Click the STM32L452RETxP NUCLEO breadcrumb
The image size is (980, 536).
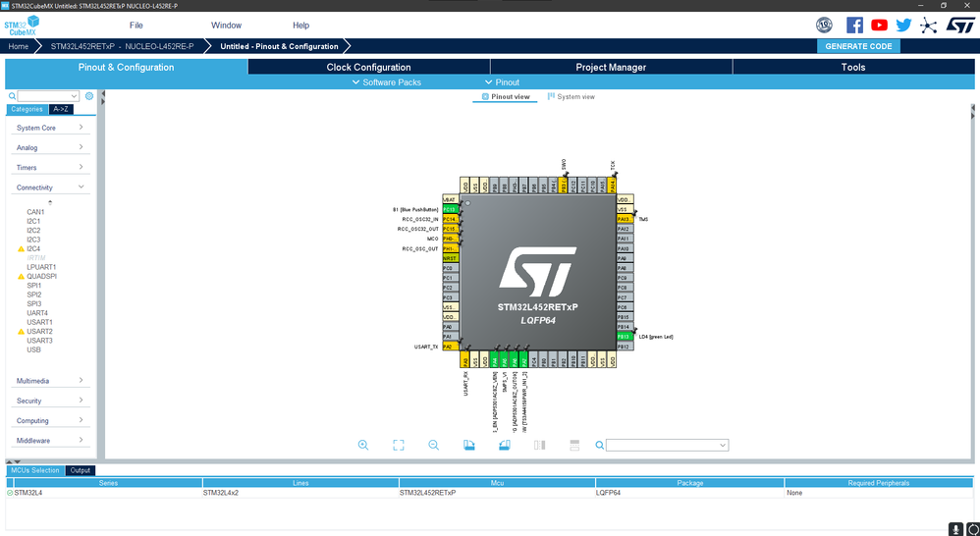[x=123, y=46]
